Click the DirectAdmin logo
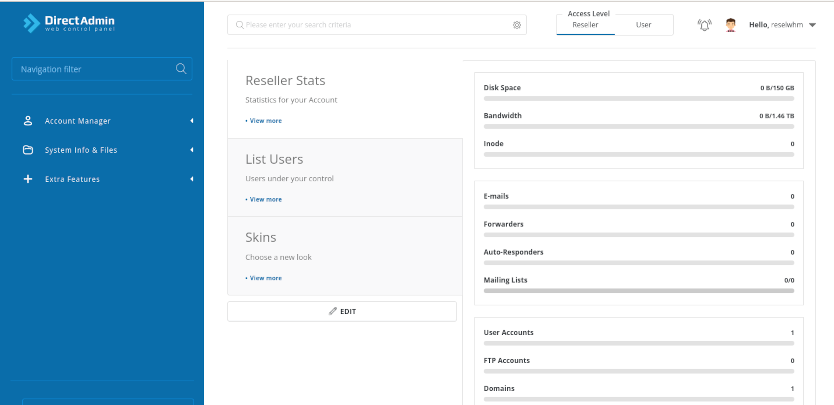Screen dimensions: 834x405 coord(68,24)
